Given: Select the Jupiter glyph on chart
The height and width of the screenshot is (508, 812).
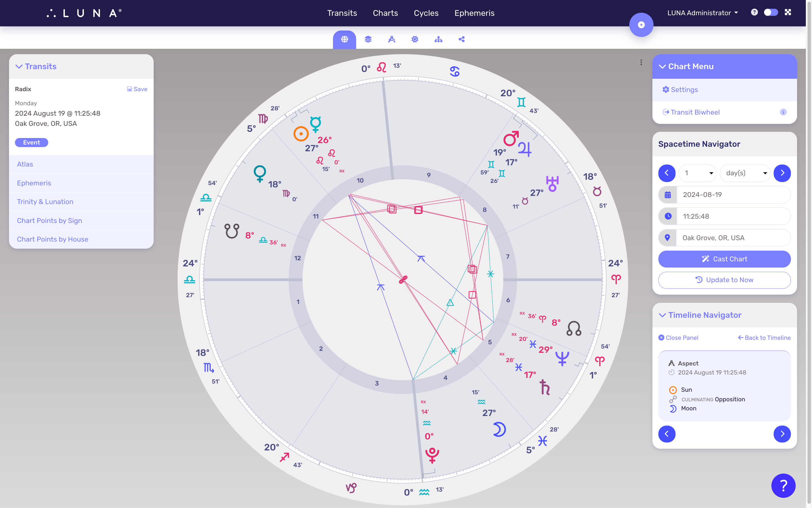Looking at the screenshot, I should pyautogui.click(x=525, y=149).
